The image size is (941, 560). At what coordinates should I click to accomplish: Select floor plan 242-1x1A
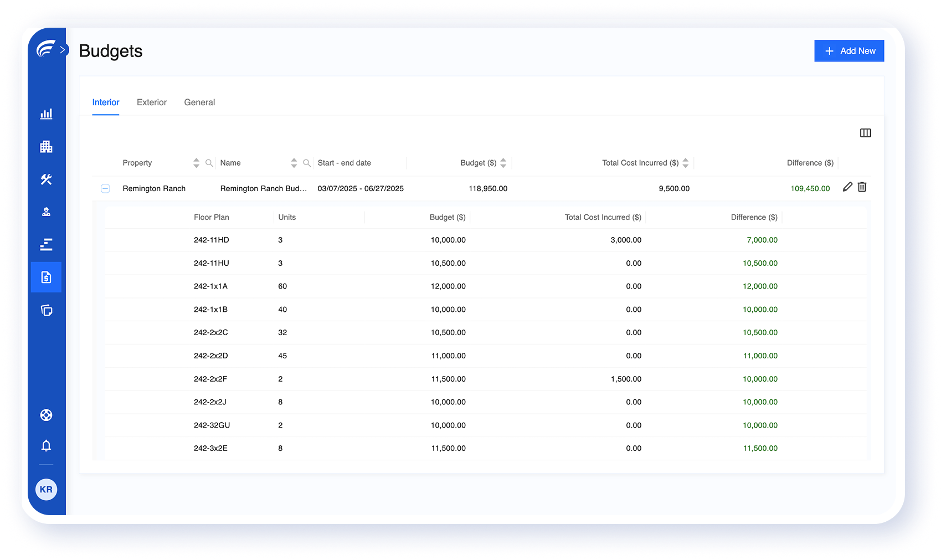pos(210,287)
